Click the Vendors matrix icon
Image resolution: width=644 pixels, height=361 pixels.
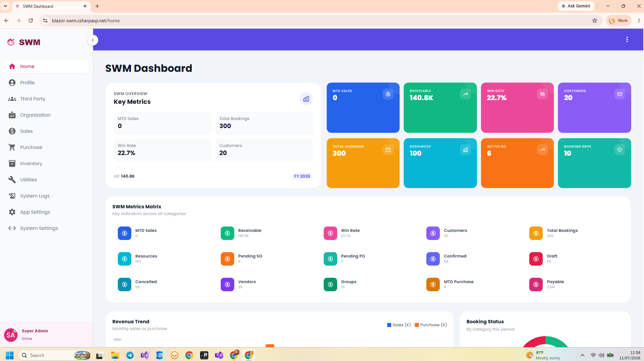(x=227, y=284)
